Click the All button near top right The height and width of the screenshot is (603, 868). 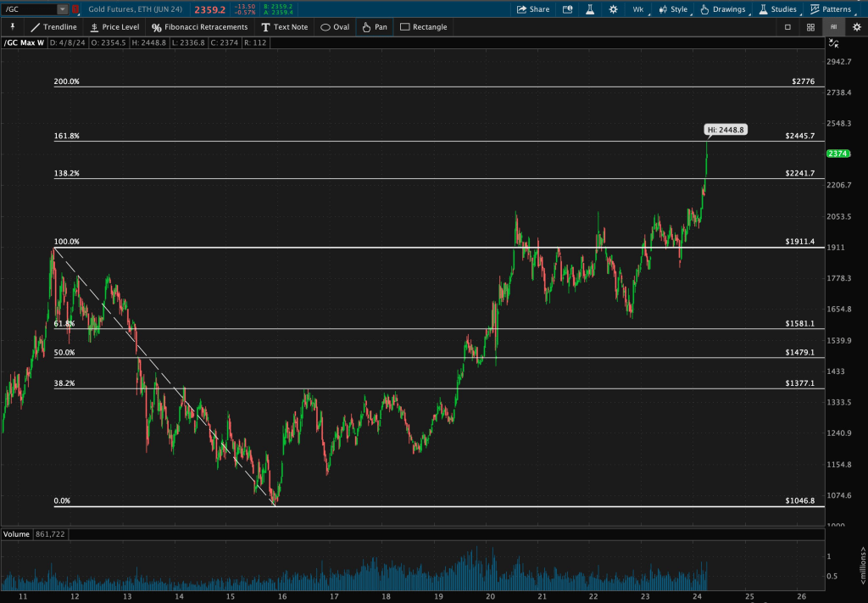(832, 26)
